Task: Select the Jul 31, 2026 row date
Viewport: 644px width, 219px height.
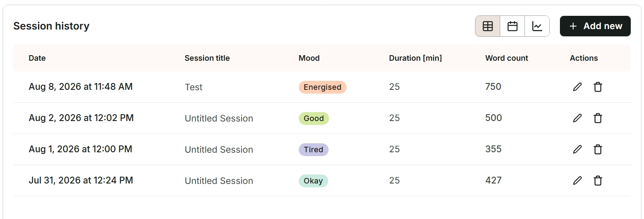Action: click(x=81, y=181)
